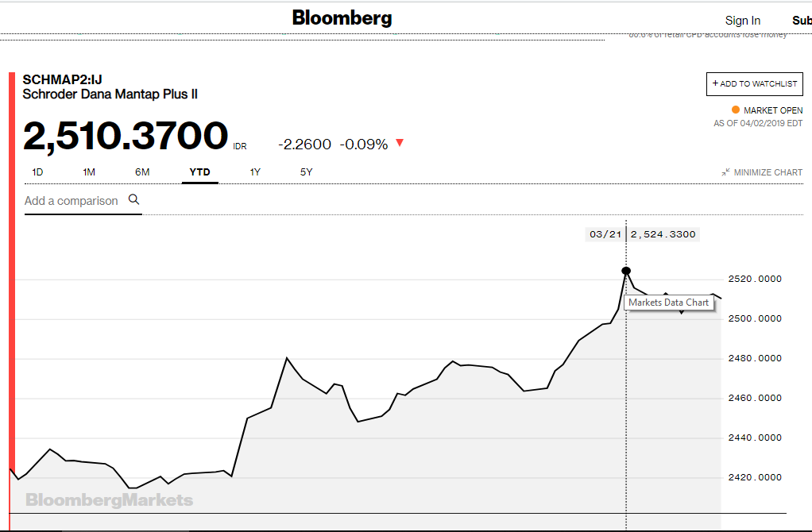Screen dimensions: 812x532
Task: Switch to the 1Y chart view
Action: pos(255,172)
